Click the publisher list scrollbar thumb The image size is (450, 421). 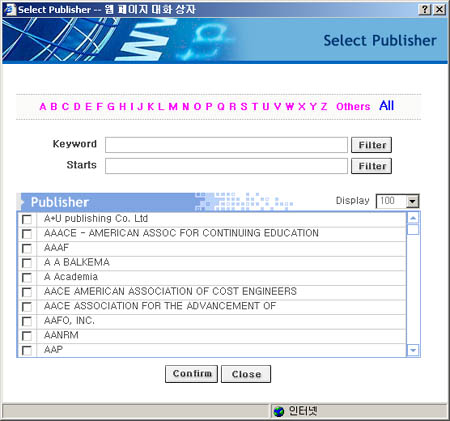[413, 229]
